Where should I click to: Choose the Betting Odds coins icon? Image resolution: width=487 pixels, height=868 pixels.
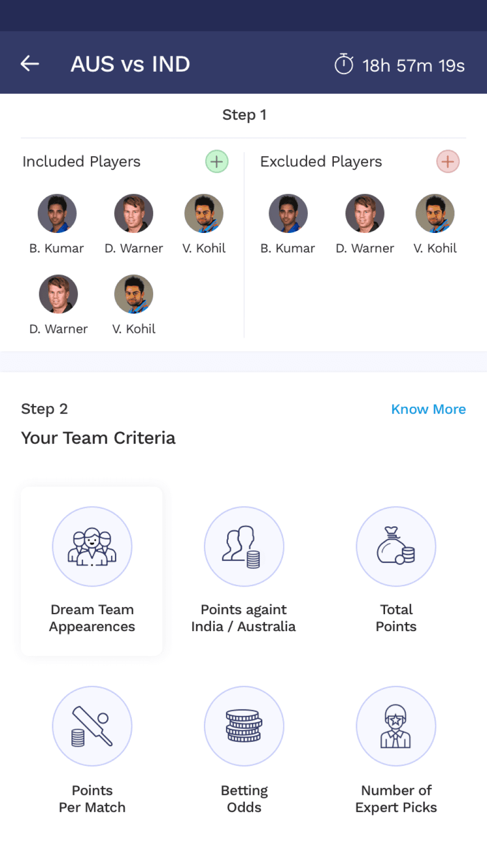pos(244,726)
